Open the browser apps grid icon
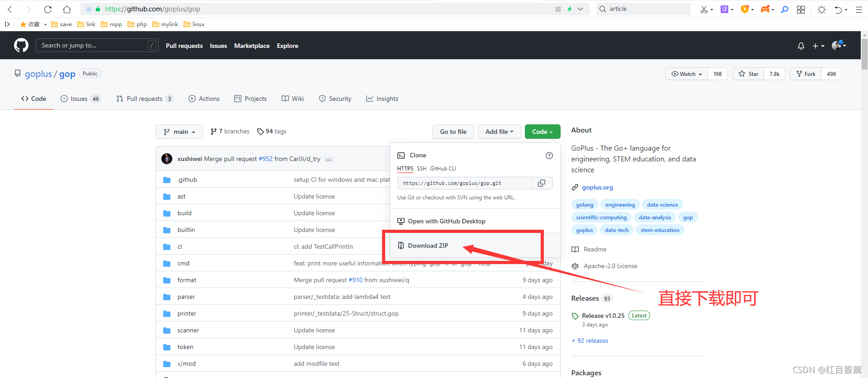The height and width of the screenshot is (378, 868). point(801,9)
